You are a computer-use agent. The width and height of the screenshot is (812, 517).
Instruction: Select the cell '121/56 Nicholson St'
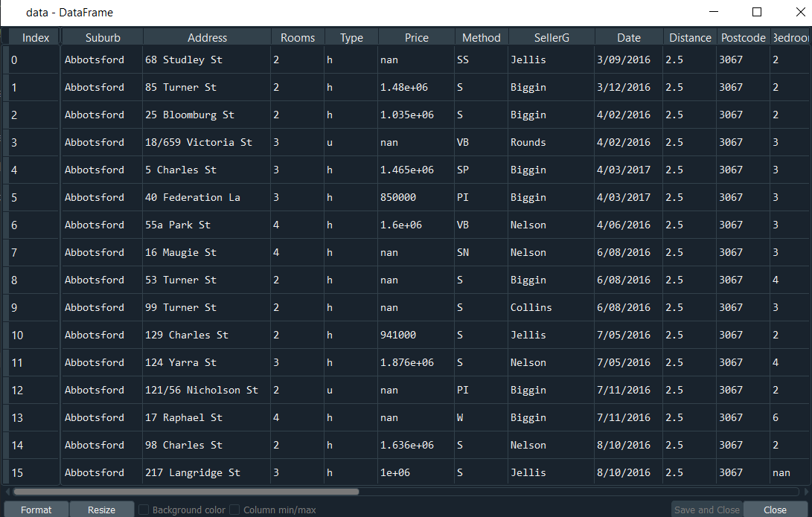tap(207, 391)
